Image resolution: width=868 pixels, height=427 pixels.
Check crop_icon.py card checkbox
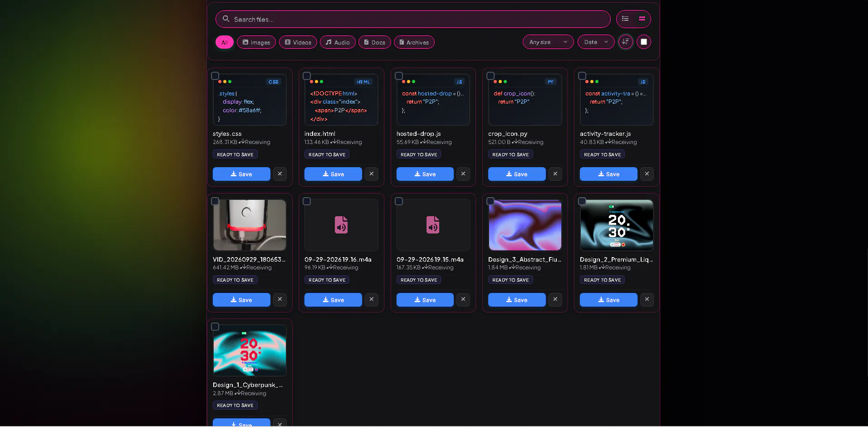pyautogui.click(x=490, y=76)
